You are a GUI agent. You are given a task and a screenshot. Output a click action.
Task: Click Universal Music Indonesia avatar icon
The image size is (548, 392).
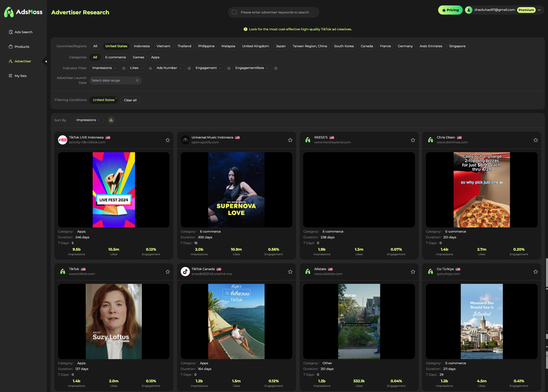(185, 140)
